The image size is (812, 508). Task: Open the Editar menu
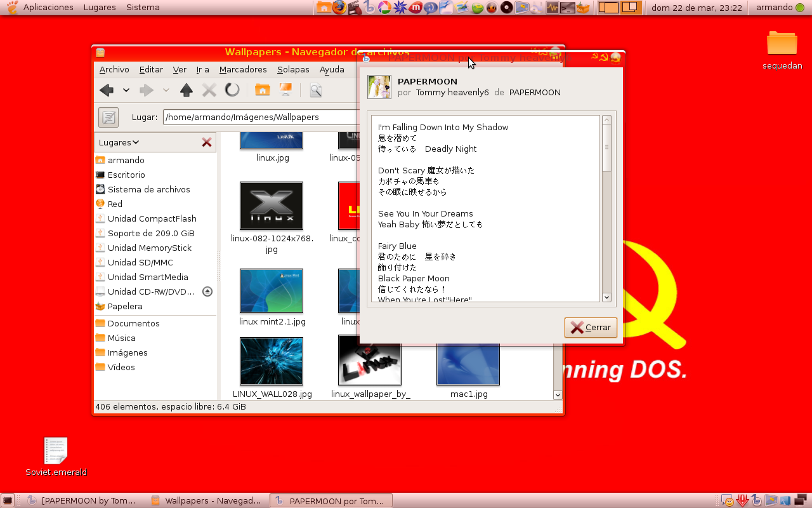tap(151, 69)
